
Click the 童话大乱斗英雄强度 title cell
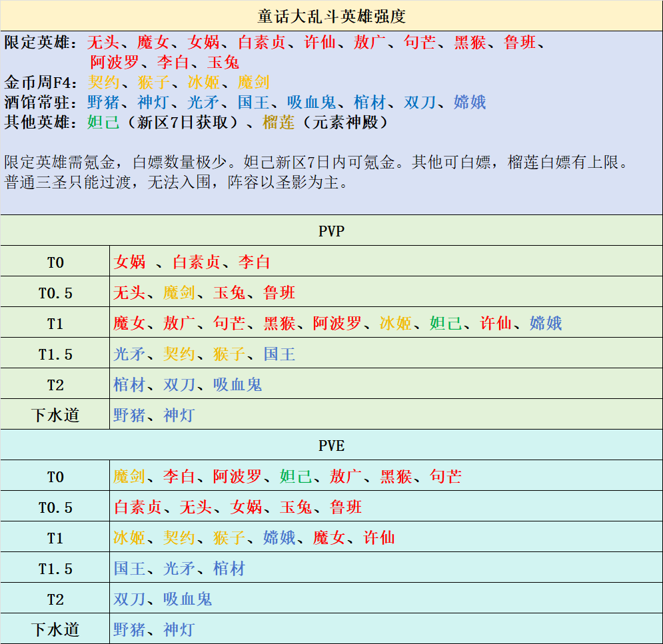tap(331, 15)
